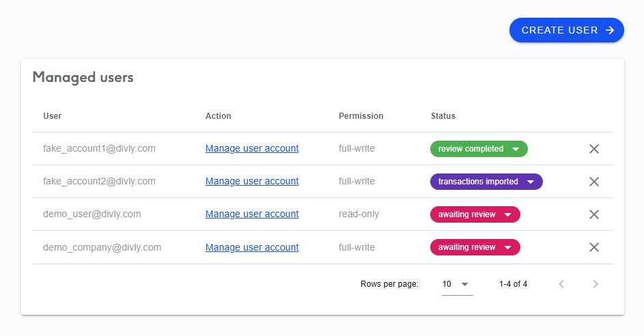Manage user account for fake_account1
The height and width of the screenshot is (336, 644).
tap(252, 148)
